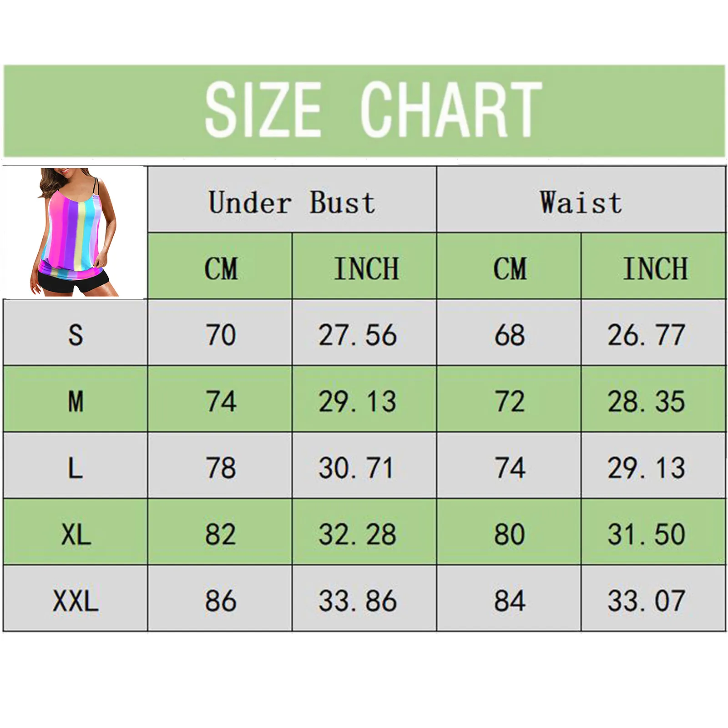The image size is (728, 728).
Task: Click the swimsuit model thumbnail image
Action: click(x=74, y=232)
